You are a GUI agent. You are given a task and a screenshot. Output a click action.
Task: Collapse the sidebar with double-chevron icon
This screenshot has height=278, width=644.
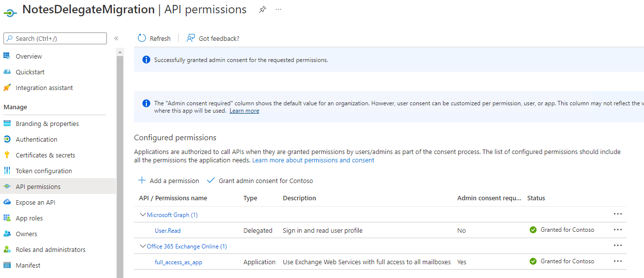[x=116, y=38]
